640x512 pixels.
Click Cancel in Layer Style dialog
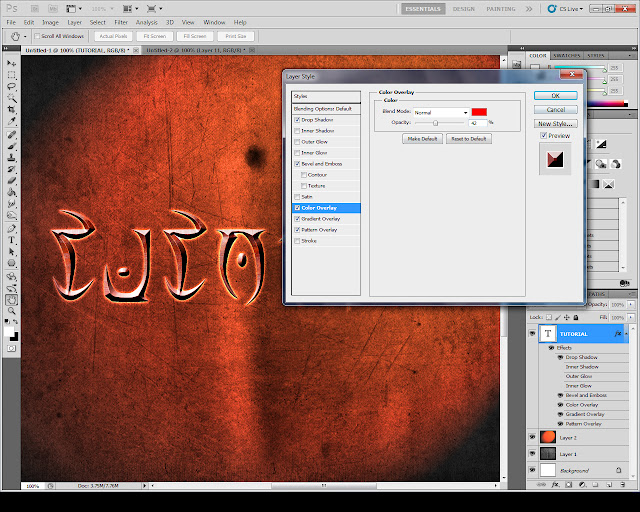click(x=556, y=109)
